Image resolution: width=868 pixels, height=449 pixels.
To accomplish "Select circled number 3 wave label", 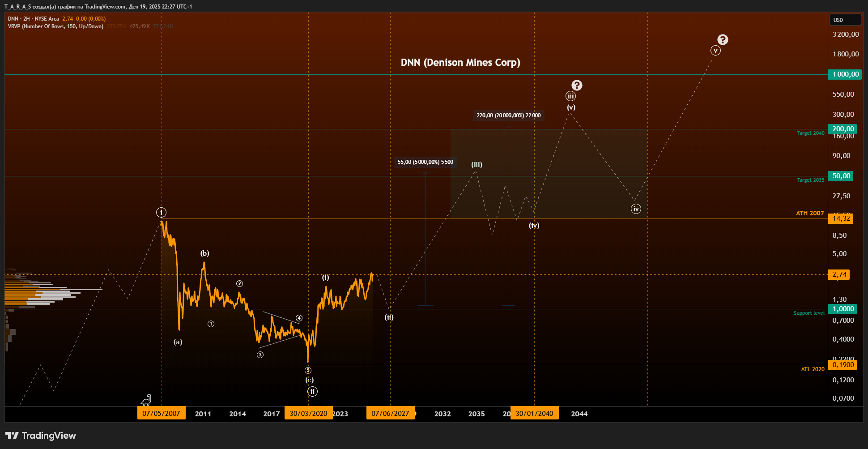I will pyautogui.click(x=260, y=355).
